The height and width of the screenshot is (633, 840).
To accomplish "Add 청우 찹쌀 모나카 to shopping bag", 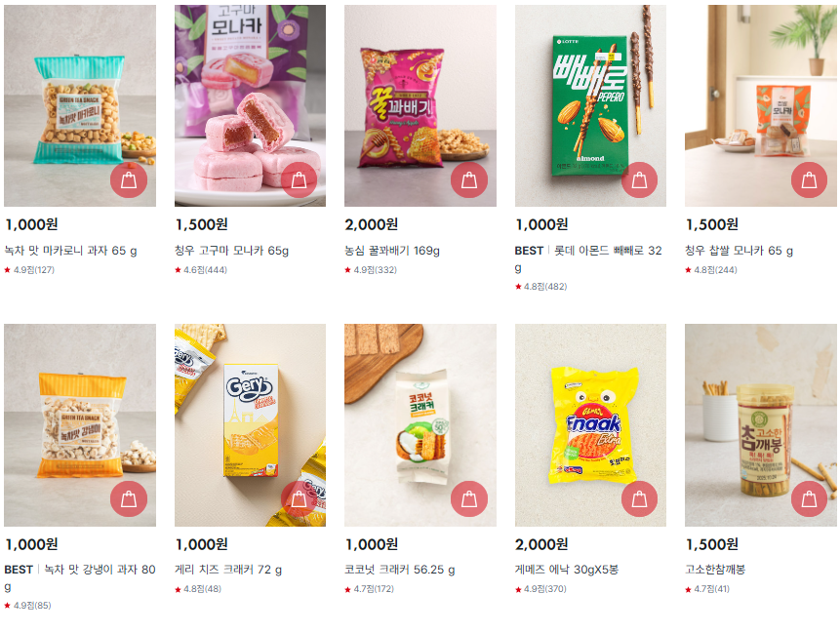I will click(x=809, y=179).
